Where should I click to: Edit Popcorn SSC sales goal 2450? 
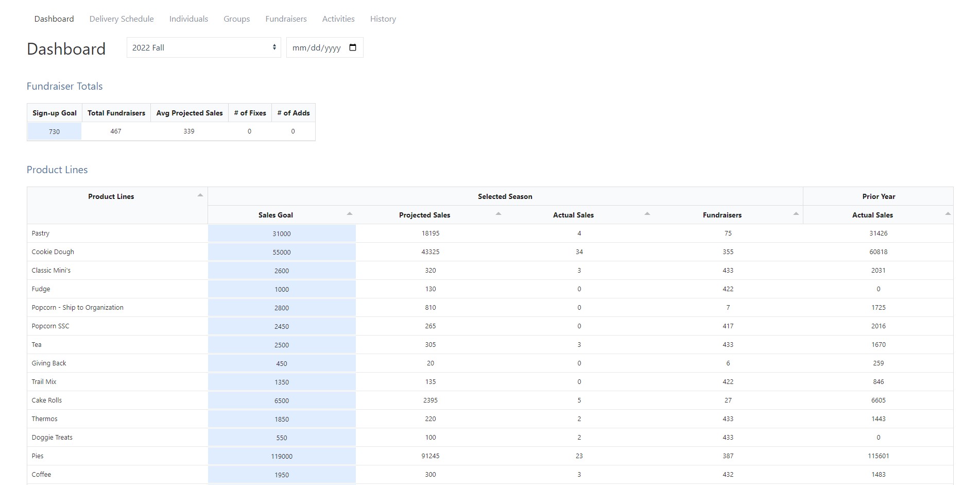click(x=282, y=326)
